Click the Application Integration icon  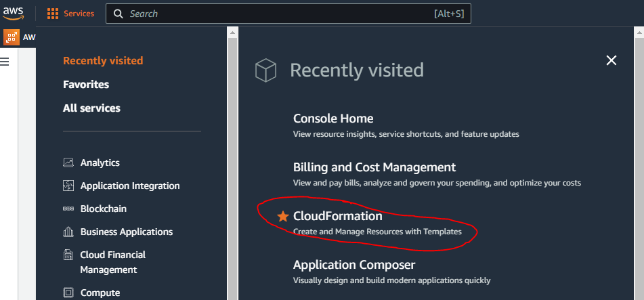coord(68,186)
